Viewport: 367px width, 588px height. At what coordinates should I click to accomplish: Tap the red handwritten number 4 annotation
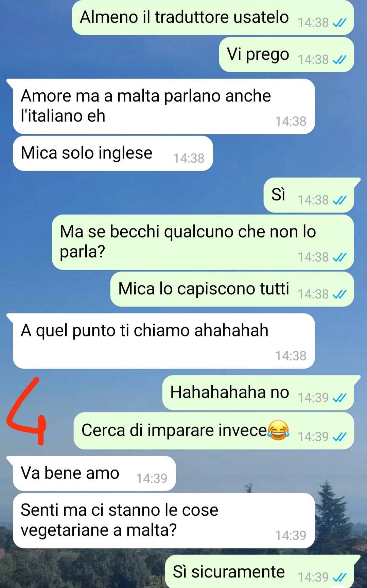(27, 411)
